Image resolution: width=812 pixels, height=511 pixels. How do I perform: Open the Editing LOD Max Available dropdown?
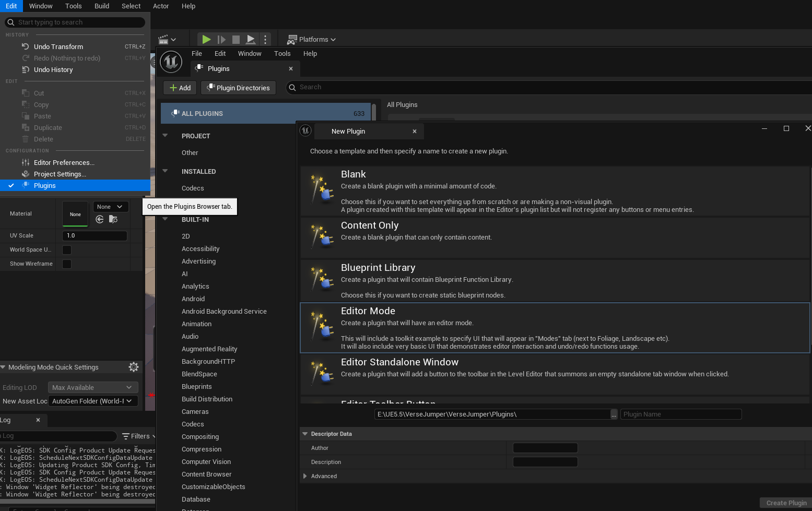[93, 387]
